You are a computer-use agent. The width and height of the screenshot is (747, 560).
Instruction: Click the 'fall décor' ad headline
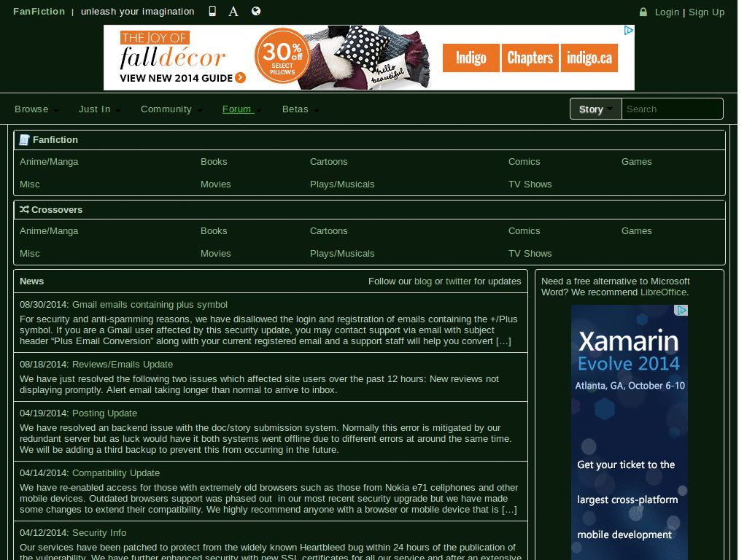(x=172, y=58)
